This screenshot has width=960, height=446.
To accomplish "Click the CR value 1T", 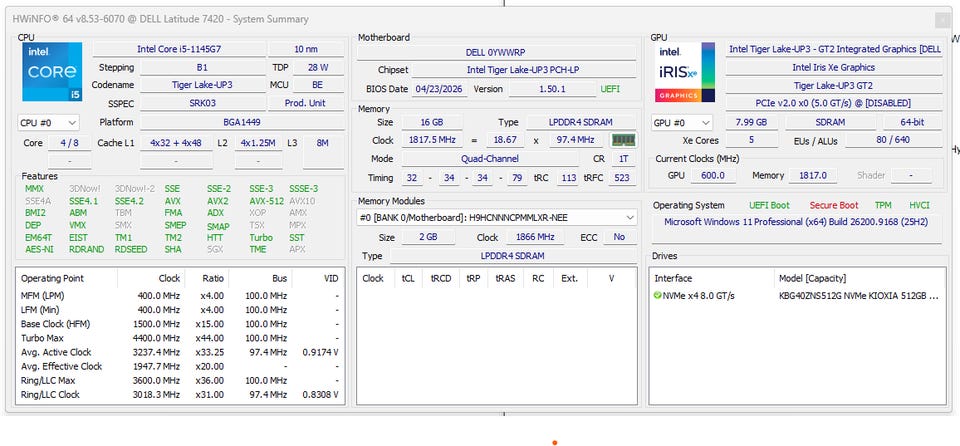I will (623, 159).
